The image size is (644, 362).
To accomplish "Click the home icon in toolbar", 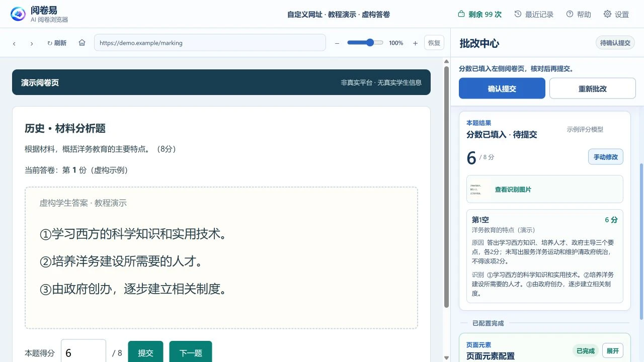I will 82,43.
